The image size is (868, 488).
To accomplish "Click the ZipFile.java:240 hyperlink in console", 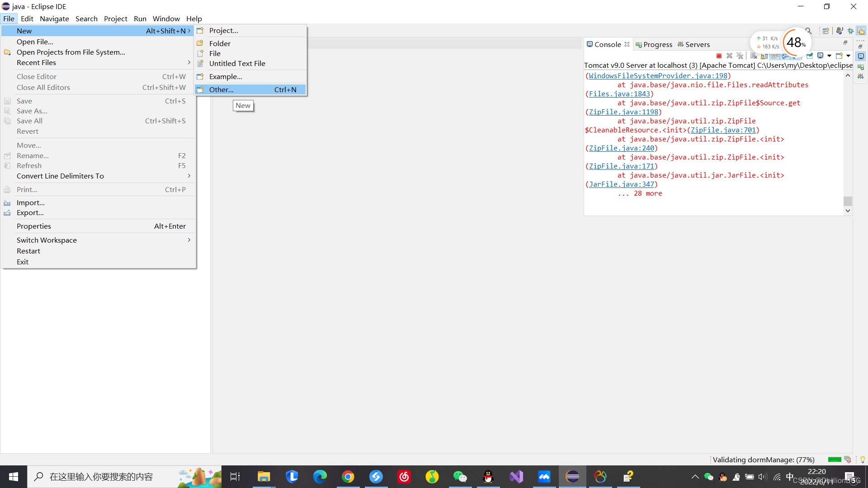I will [620, 148].
